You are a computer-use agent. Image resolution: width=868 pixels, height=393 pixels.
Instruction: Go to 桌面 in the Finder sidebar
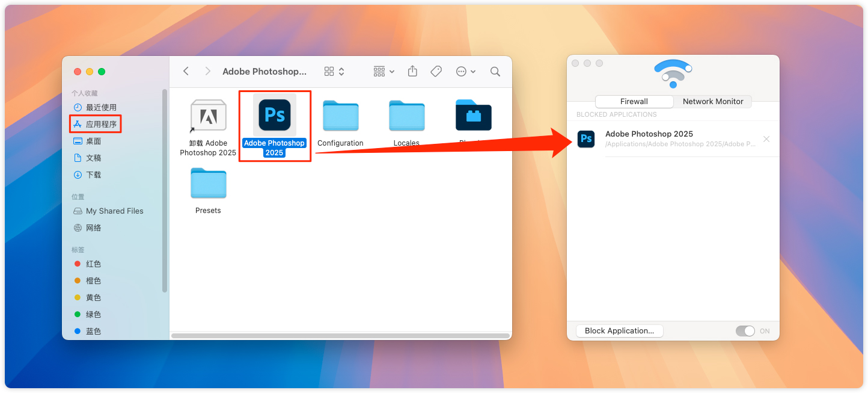coord(87,141)
